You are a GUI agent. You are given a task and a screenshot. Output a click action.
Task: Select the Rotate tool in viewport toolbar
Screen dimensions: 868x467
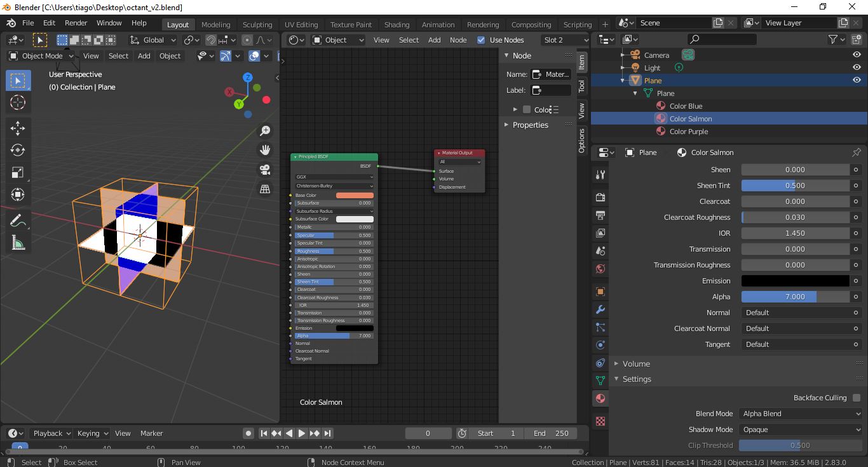pyautogui.click(x=18, y=150)
